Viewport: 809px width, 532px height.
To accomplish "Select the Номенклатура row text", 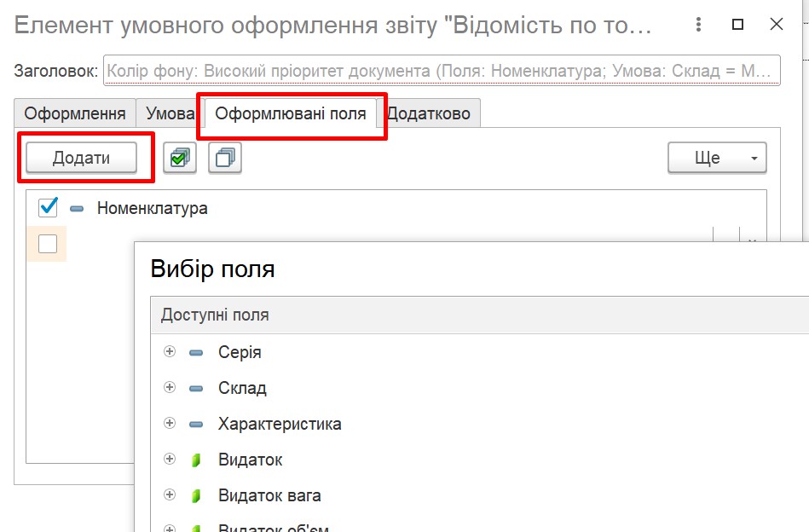I will pyautogui.click(x=153, y=209).
